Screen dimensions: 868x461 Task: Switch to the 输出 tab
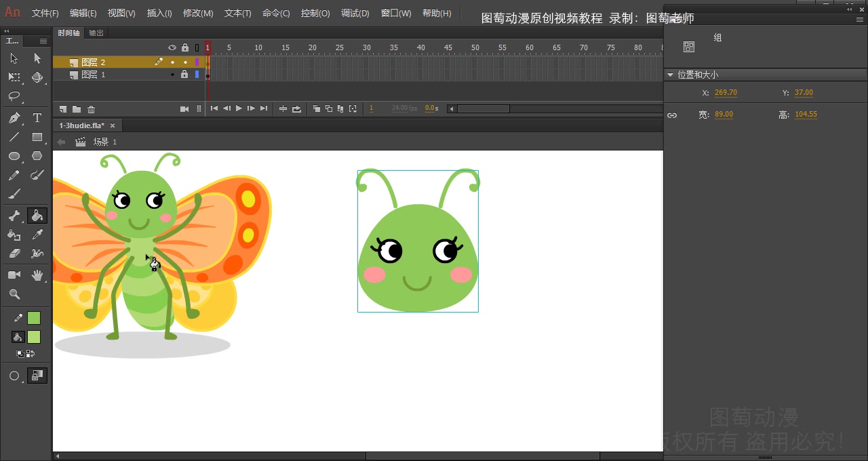[x=96, y=33]
